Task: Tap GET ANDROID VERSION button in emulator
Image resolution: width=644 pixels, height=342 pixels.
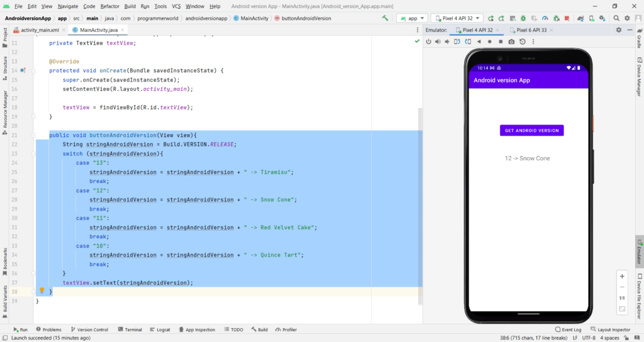Action: click(531, 131)
